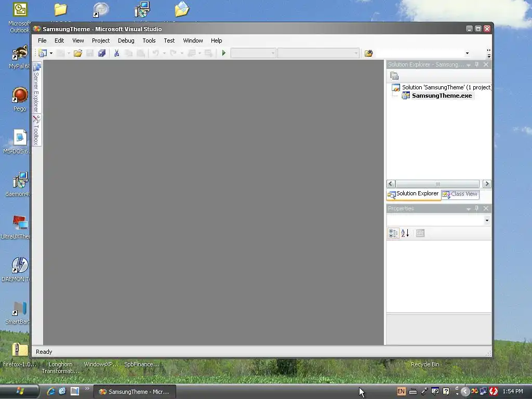
Task: Expand hidden system tray icons arrow
Action: pos(465,392)
